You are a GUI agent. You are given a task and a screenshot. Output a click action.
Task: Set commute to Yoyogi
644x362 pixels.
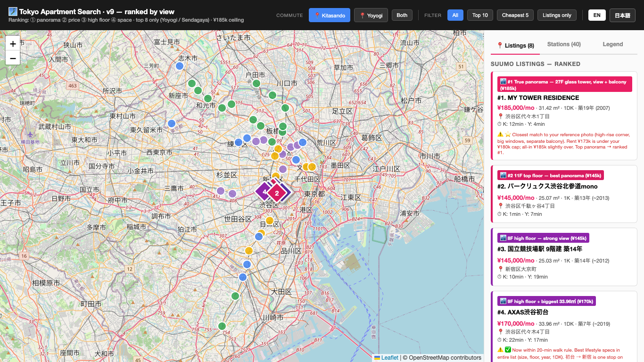tap(371, 15)
